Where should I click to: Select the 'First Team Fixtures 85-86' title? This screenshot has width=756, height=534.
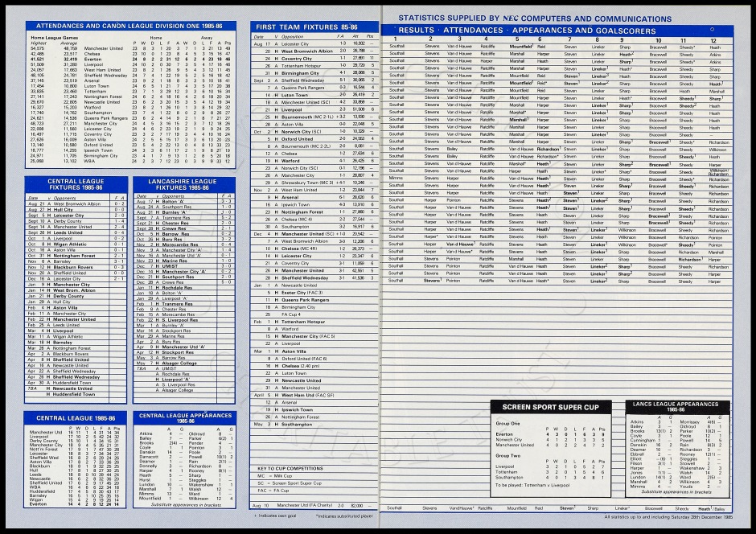click(x=306, y=27)
